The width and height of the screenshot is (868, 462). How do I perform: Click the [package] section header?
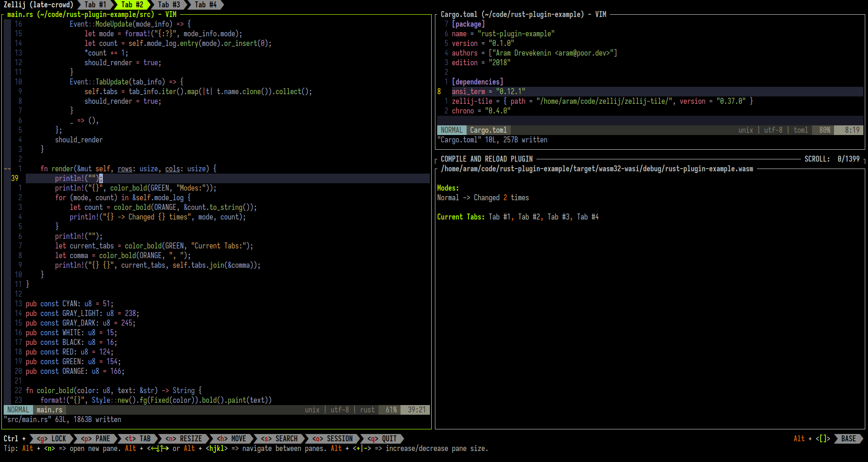(468, 24)
